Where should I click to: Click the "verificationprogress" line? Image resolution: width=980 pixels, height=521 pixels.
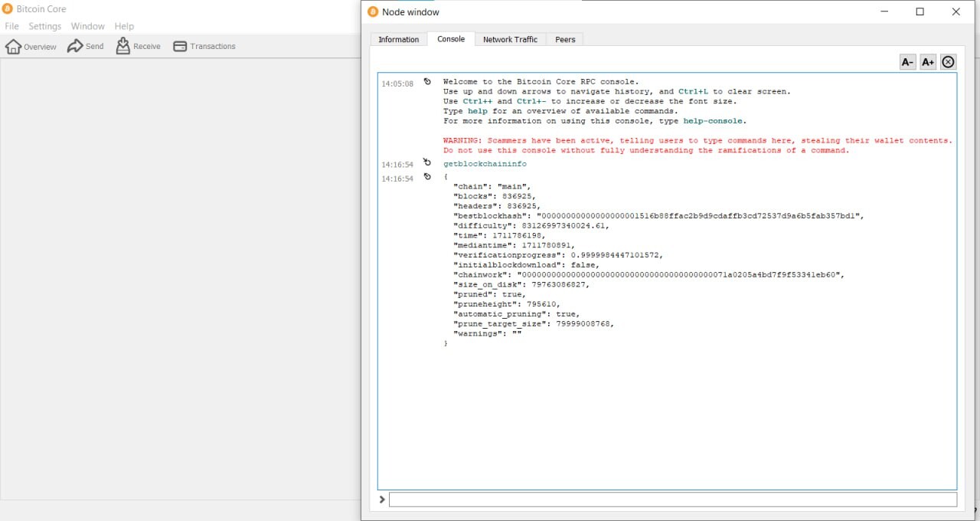tap(558, 255)
